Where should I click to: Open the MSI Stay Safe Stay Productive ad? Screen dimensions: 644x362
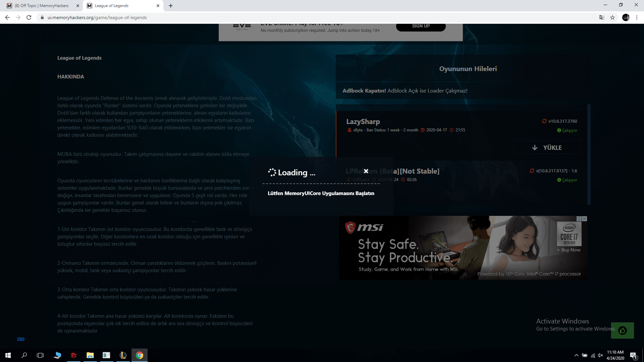tap(463, 248)
